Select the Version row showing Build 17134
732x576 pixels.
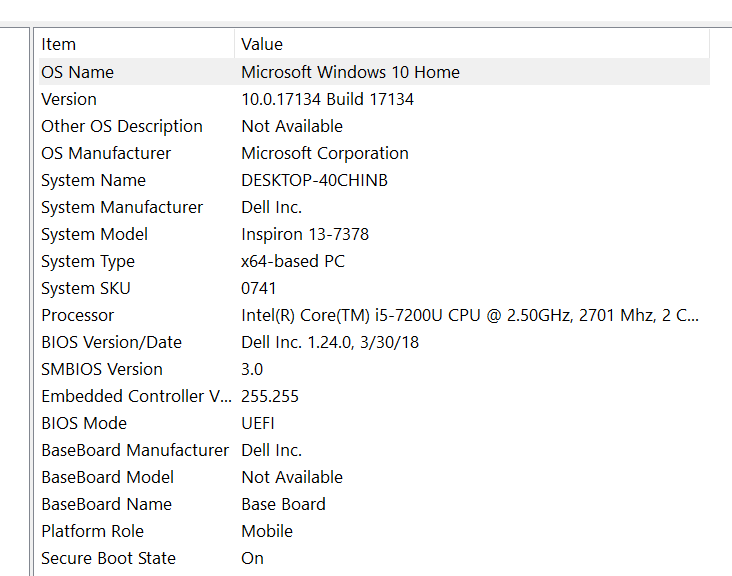69,99
